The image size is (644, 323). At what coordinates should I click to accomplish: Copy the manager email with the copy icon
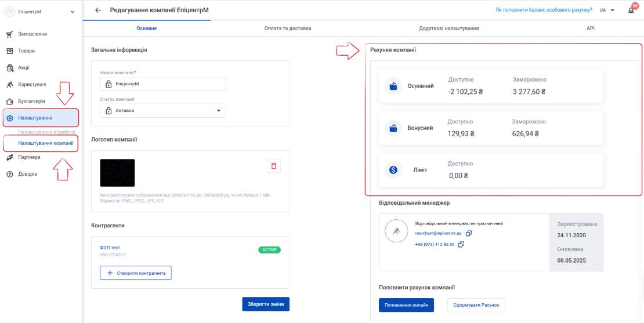click(x=469, y=233)
